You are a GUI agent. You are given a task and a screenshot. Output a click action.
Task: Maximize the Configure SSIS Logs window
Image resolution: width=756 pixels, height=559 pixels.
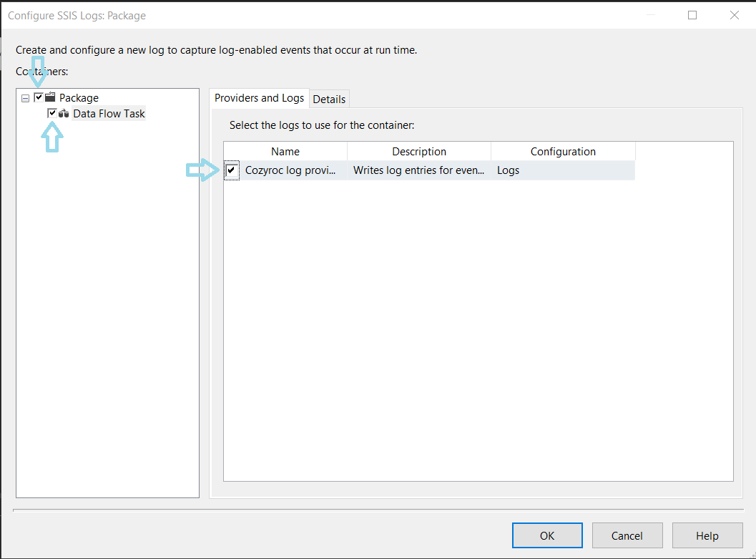coord(692,15)
